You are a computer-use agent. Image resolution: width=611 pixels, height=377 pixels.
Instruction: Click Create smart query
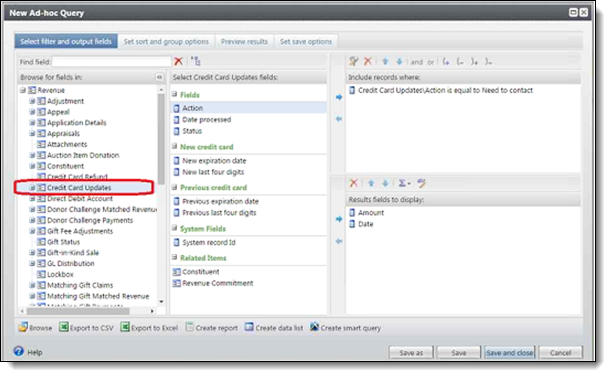(345, 327)
